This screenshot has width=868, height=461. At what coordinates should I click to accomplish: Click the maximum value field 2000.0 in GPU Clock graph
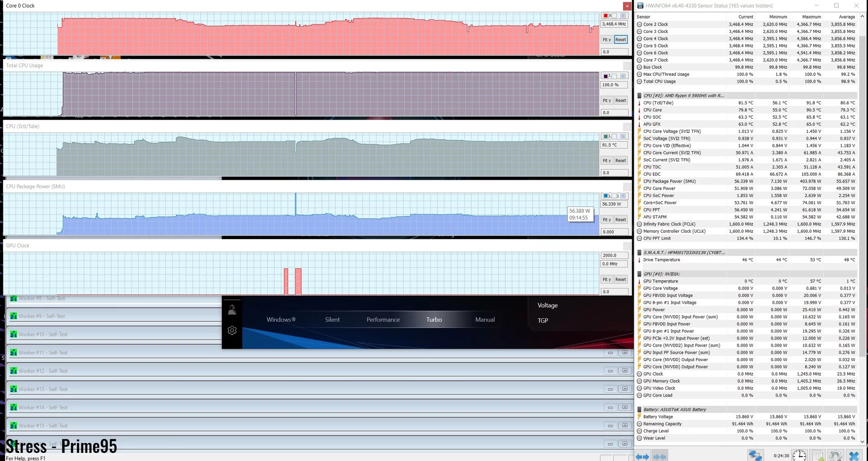click(614, 255)
